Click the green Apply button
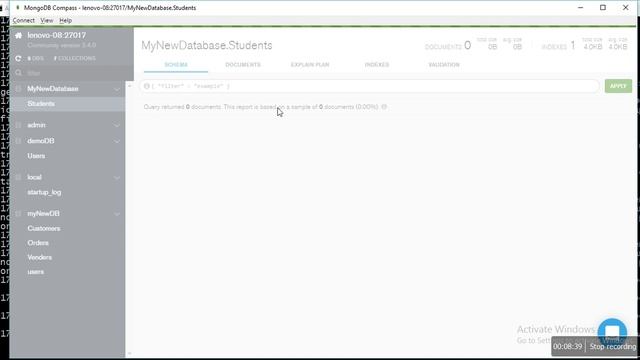 click(x=618, y=86)
